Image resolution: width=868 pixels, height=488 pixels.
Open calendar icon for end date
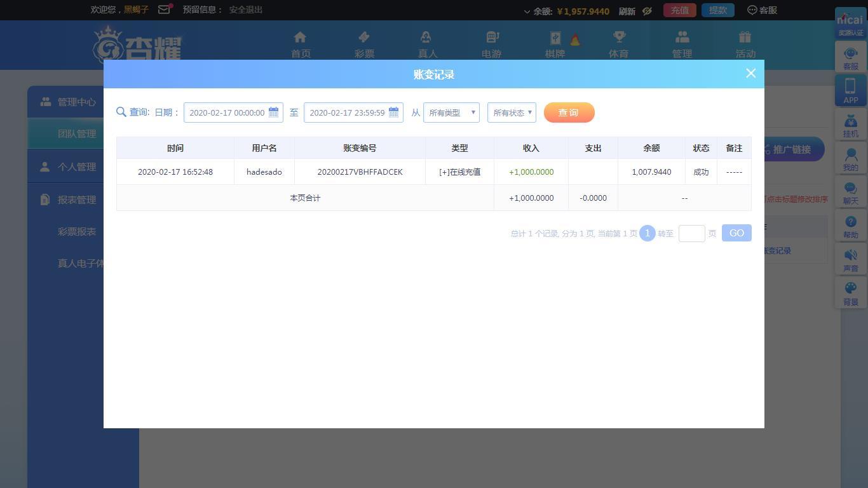coord(393,112)
